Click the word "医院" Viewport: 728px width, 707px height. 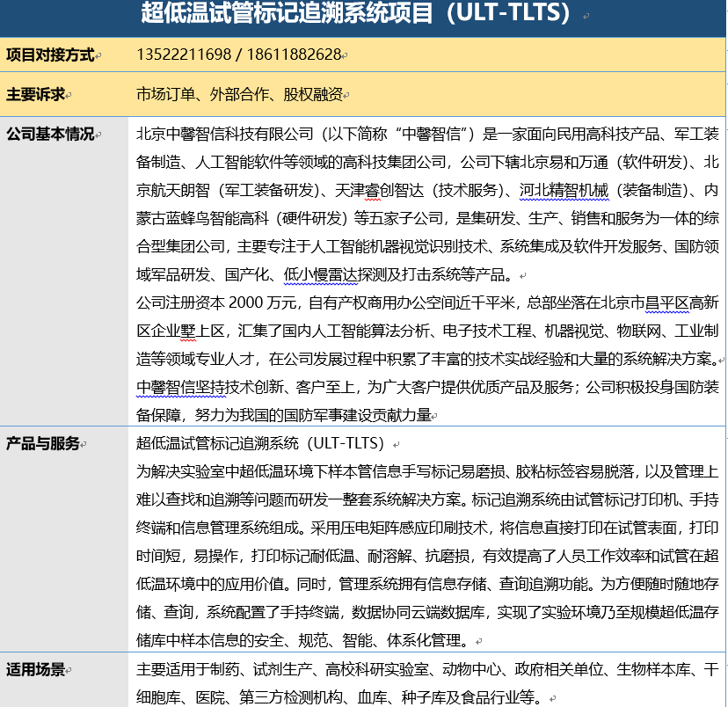[x=210, y=697]
